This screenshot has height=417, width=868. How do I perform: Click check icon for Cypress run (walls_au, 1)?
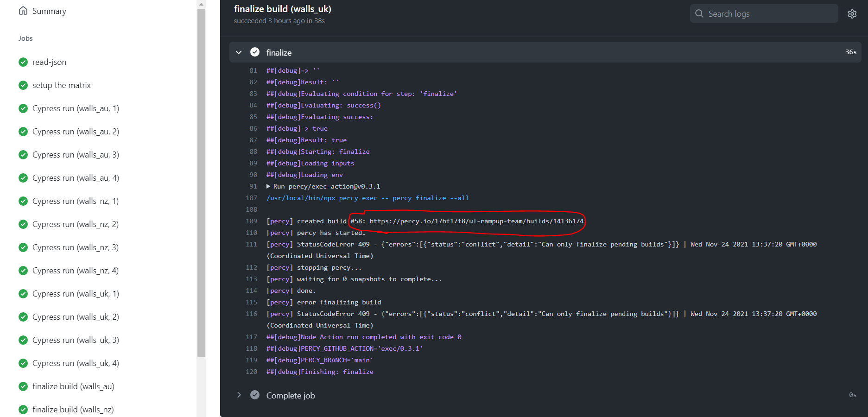click(x=23, y=108)
